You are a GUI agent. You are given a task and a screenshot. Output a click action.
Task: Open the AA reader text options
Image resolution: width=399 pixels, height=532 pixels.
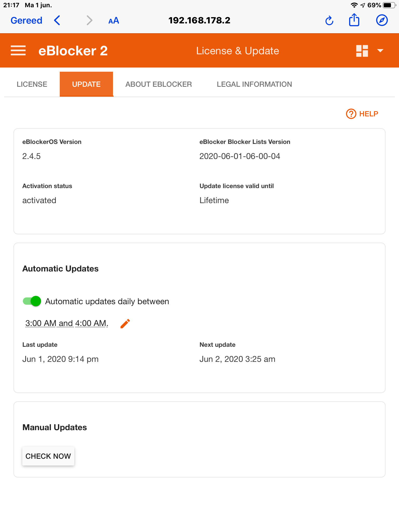point(114,21)
